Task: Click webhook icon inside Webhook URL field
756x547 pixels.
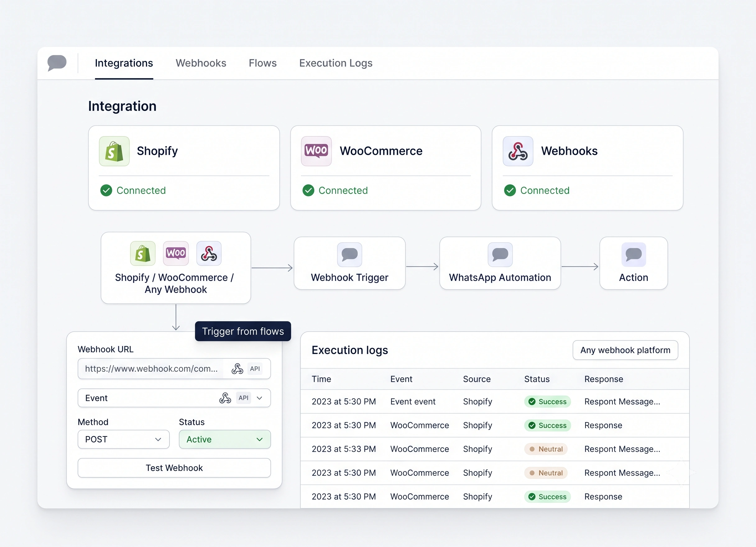Action: [x=237, y=369]
